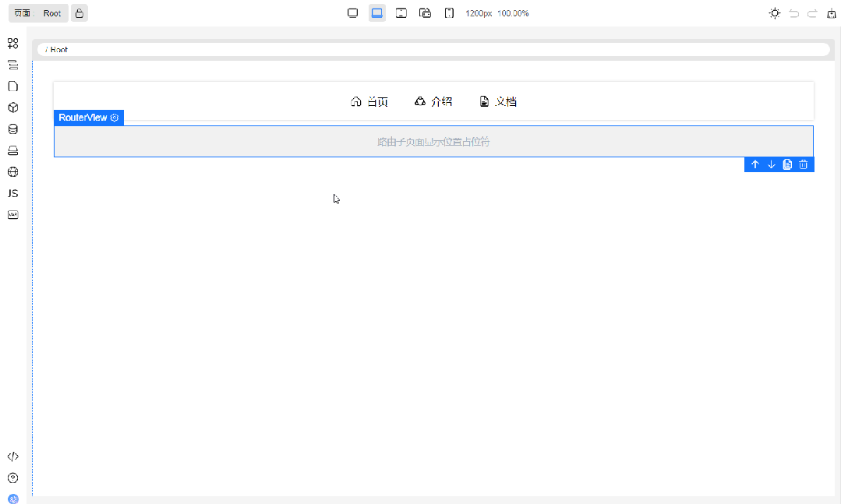This screenshot has width=841, height=504.
Task: Move RouterView component up
Action: (754, 164)
